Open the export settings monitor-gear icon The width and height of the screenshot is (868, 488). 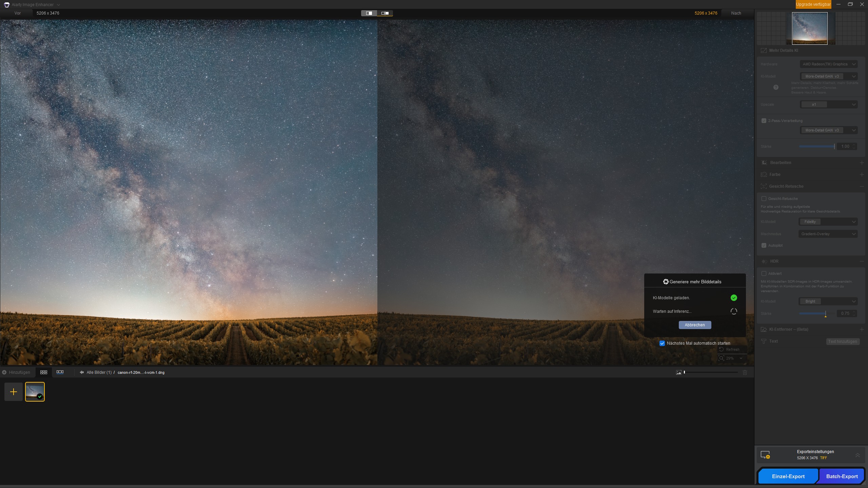[765, 455]
